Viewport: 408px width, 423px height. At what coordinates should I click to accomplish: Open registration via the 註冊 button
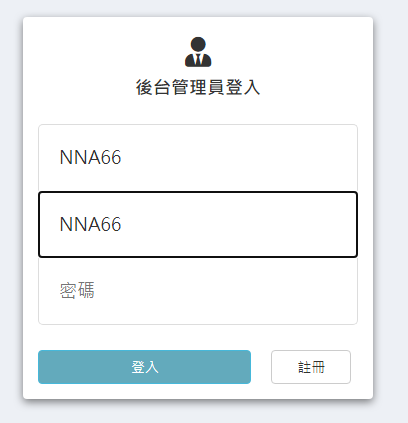[x=311, y=367]
